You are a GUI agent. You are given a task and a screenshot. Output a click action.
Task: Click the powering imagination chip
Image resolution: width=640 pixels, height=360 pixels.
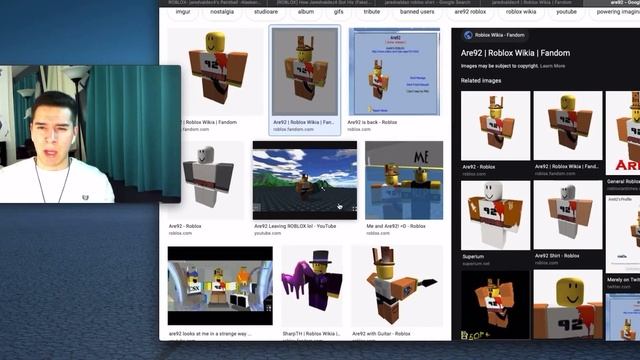click(x=616, y=12)
